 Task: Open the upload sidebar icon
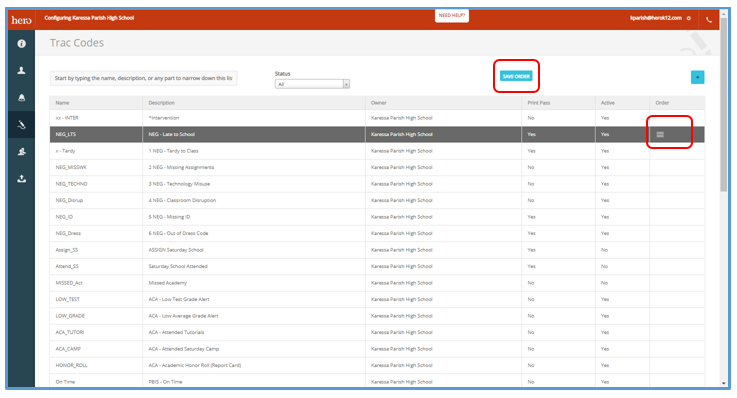tap(22, 179)
